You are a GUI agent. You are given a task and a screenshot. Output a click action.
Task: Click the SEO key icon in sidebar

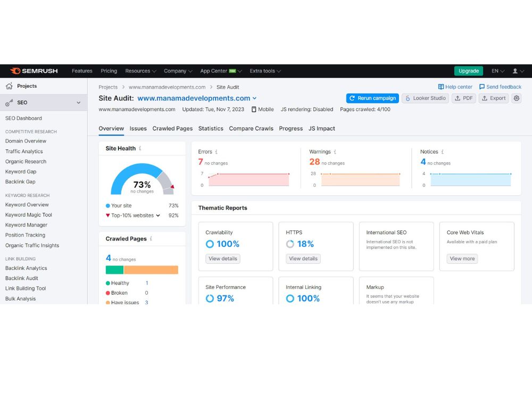coord(9,103)
